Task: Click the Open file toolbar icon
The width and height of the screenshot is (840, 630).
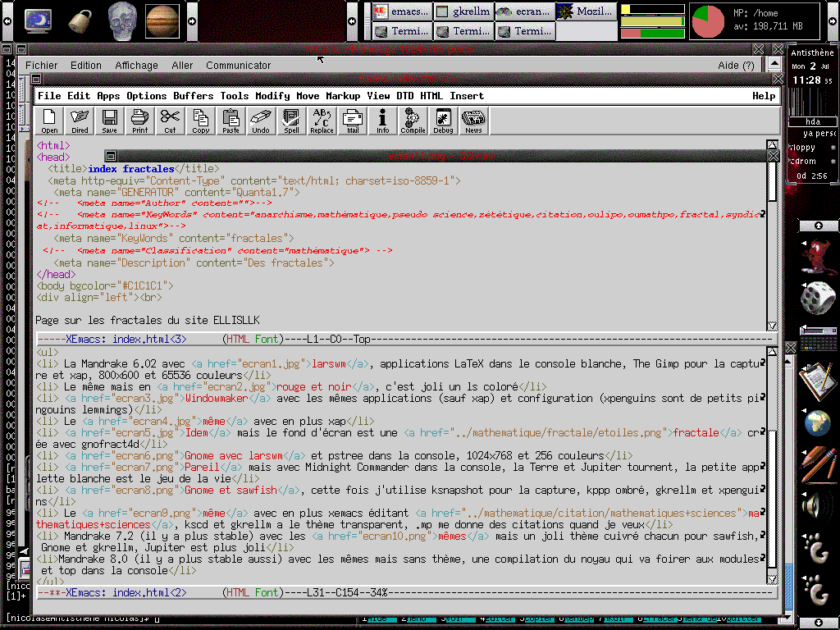Action: click(50, 121)
